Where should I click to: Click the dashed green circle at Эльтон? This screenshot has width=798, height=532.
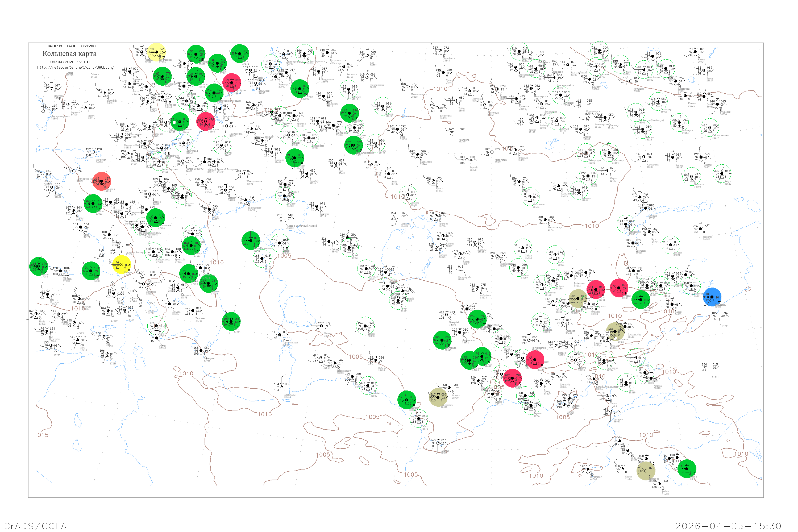pos(222,146)
